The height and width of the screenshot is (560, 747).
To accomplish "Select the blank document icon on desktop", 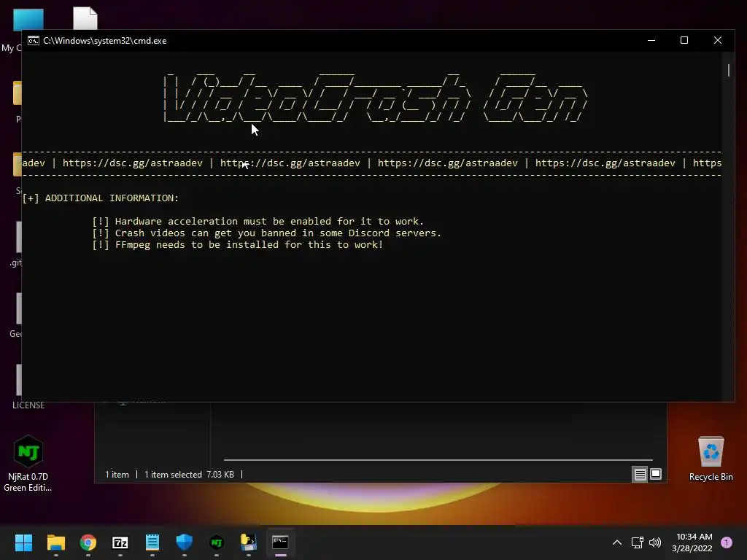I will 85,18.
